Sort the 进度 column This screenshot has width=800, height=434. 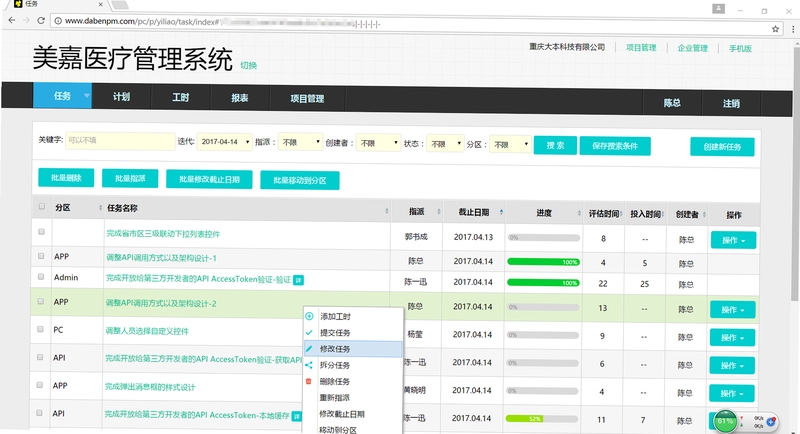(x=579, y=213)
